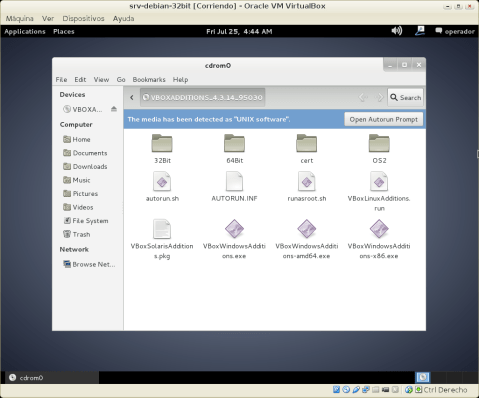This screenshot has height=398, width=479.
Task: Select the VBoxWindowsAdditions-amd64.exe icon
Action: [x=307, y=229]
